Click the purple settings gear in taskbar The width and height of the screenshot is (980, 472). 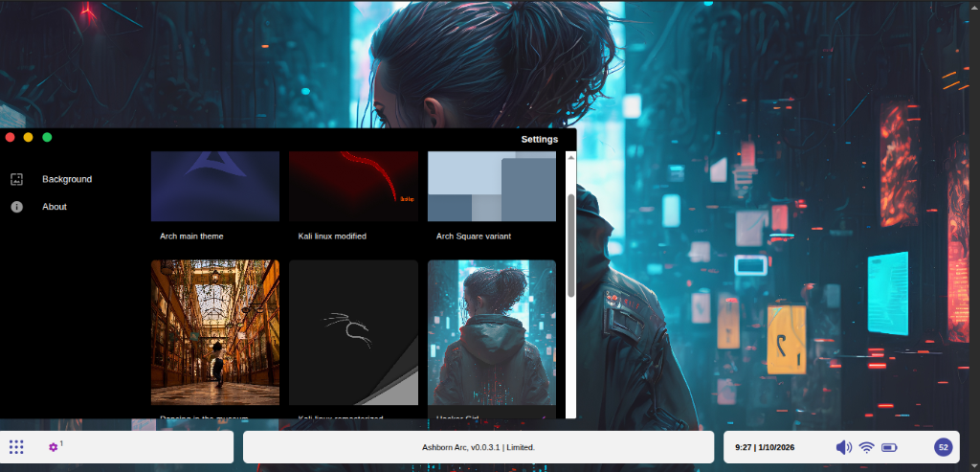pyautogui.click(x=54, y=447)
